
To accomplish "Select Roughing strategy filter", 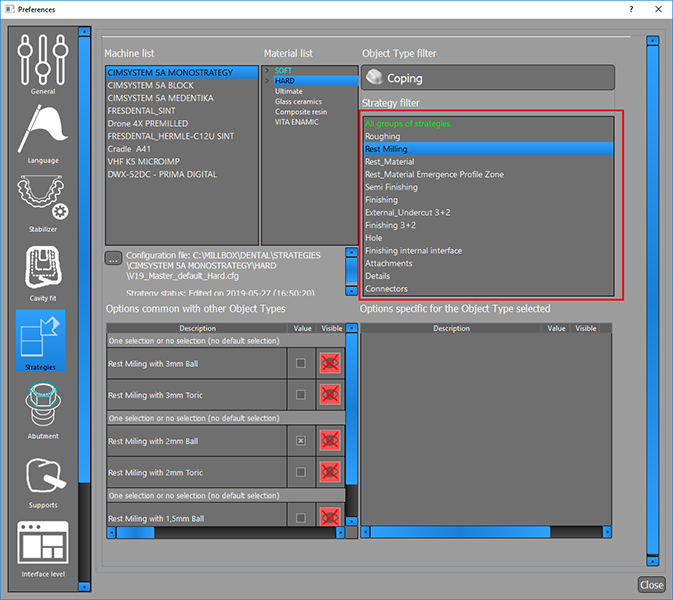I will [x=488, y=136].
